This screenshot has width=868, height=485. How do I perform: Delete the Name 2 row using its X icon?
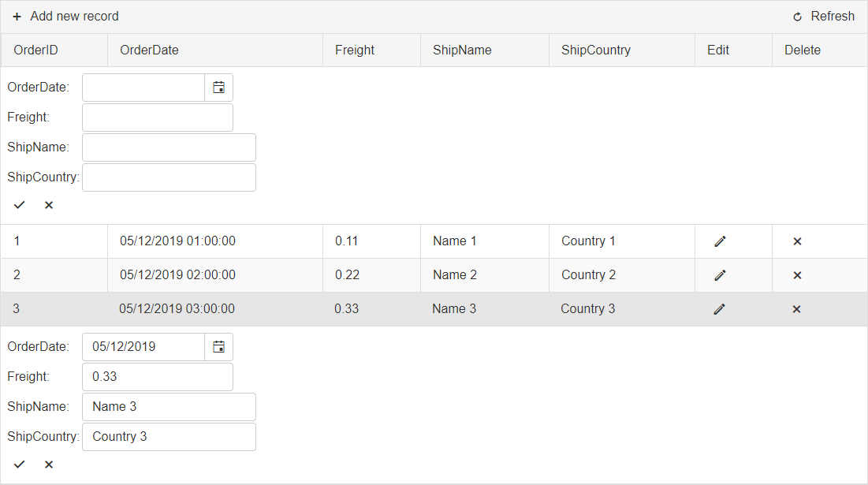pos(796,275)
